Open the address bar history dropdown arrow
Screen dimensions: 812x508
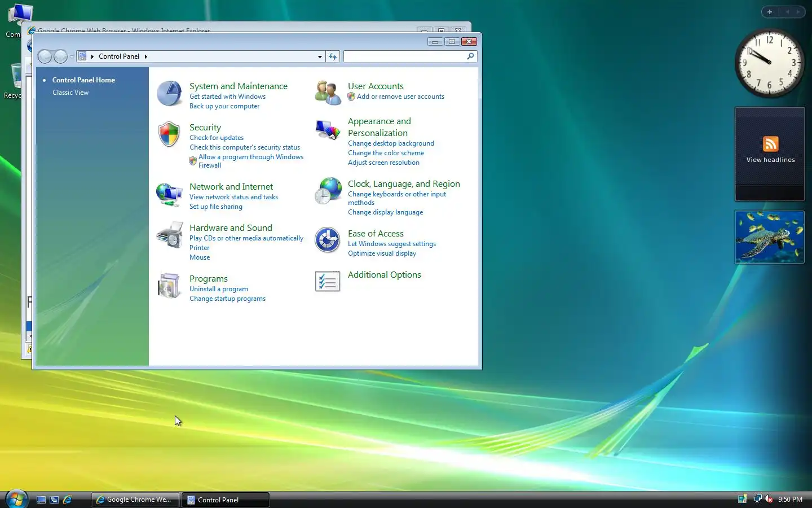320,56
